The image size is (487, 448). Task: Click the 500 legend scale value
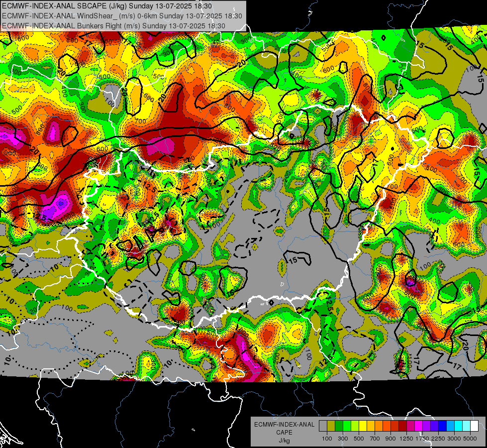359,439
